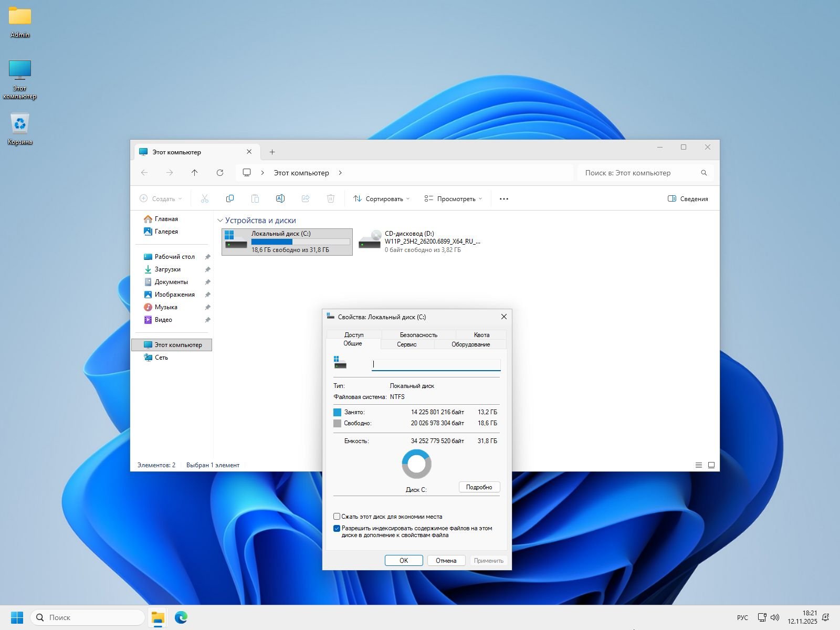
Task: Switch to the Security tab
Action: pos(418,335)
